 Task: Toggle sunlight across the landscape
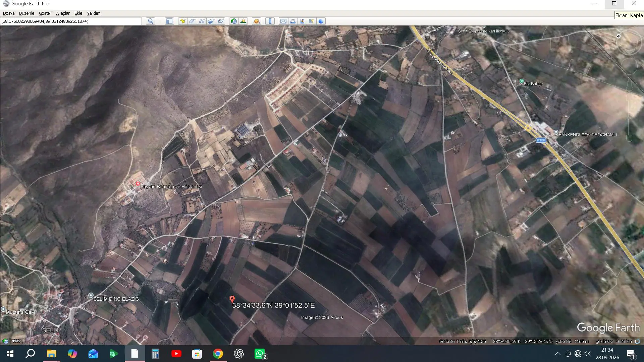pyautogui.click(x=244, y=21)
